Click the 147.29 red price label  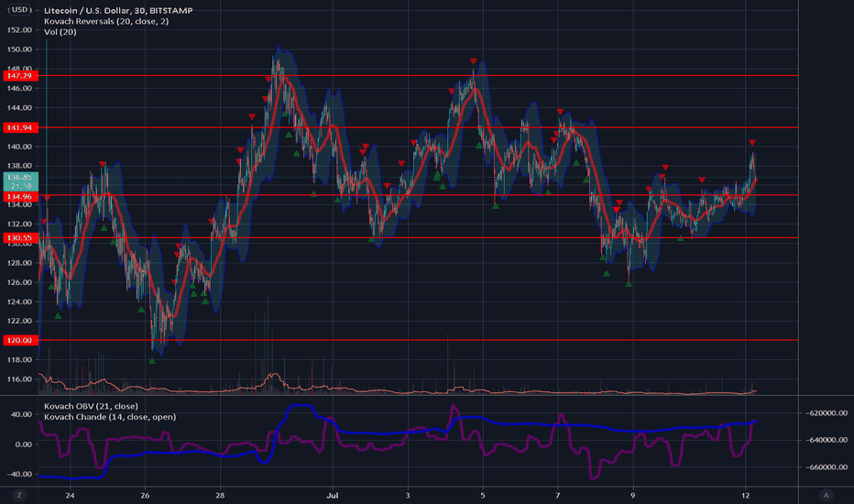point(19,76)
